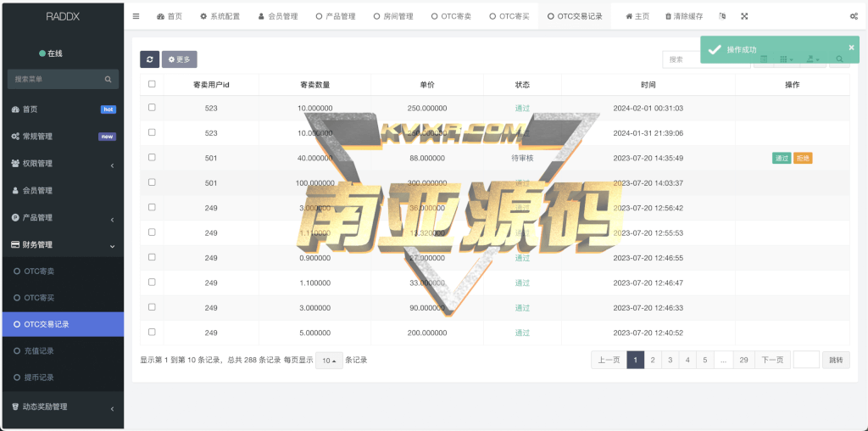Switch to the 系统配置 tab

[x=220, y=16]
